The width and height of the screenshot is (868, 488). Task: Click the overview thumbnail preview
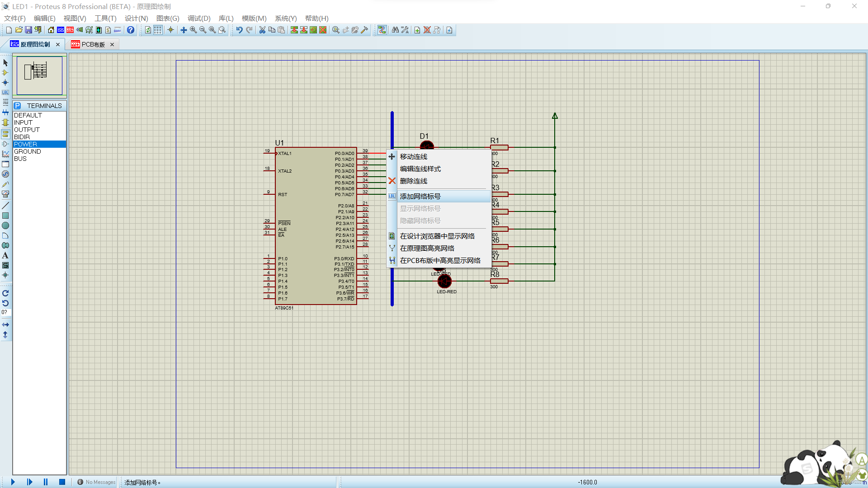coord(39,75)
